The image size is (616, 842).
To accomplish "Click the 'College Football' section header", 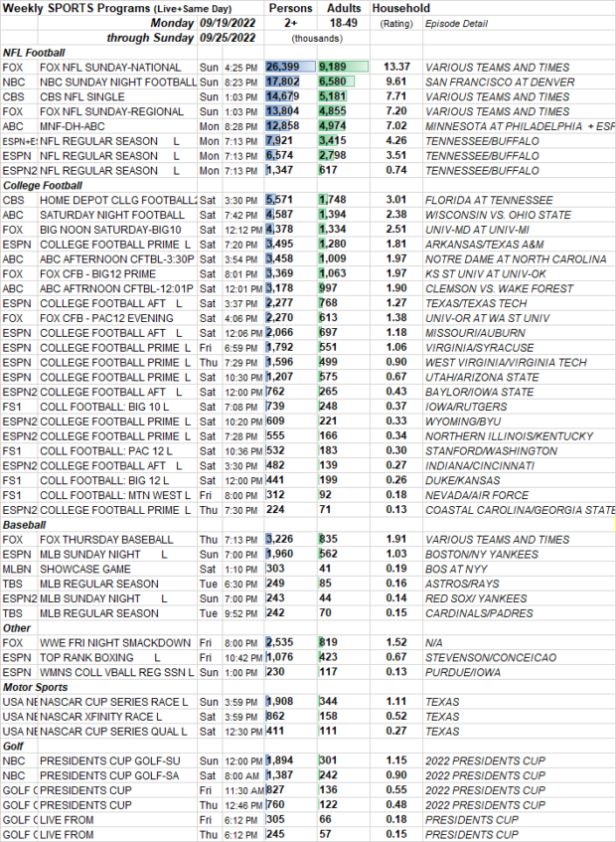I will coord(43,185).
